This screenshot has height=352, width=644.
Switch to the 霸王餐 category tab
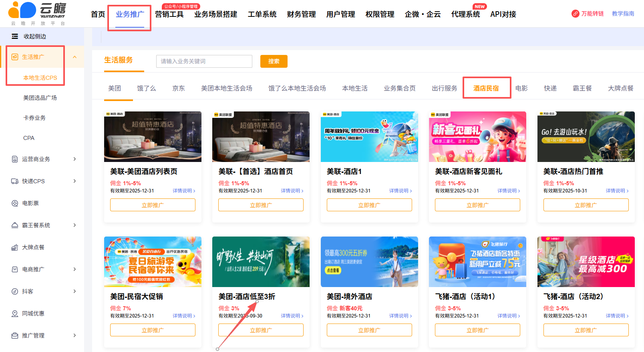coord(582,88)
